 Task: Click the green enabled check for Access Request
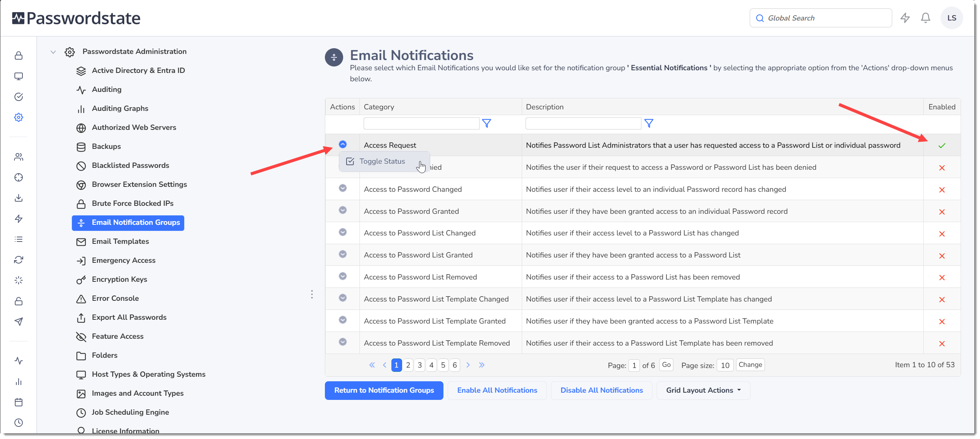[x=942, y=145]
